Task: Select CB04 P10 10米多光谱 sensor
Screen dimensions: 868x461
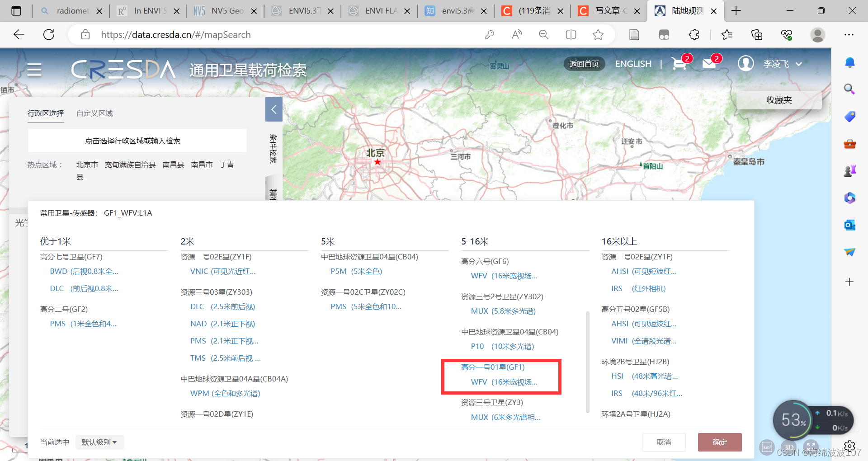Action: (x=502, y=346)
